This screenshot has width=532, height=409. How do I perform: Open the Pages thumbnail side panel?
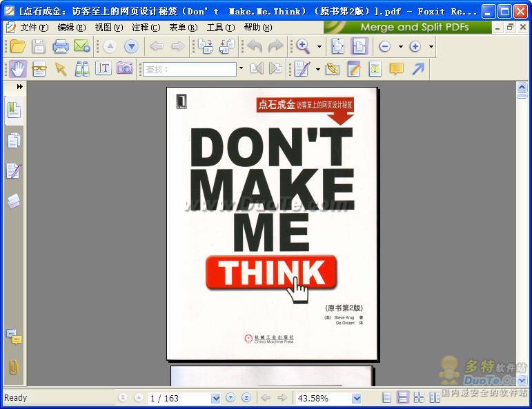coord(14,141)
